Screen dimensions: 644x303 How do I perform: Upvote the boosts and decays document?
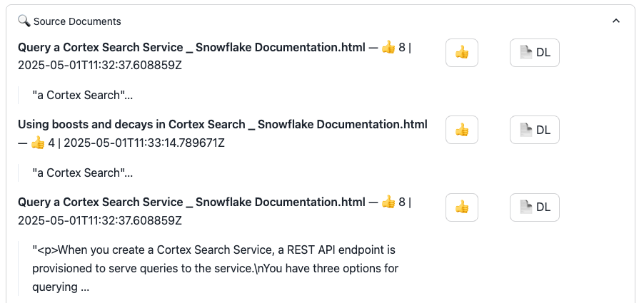[462, 130]
